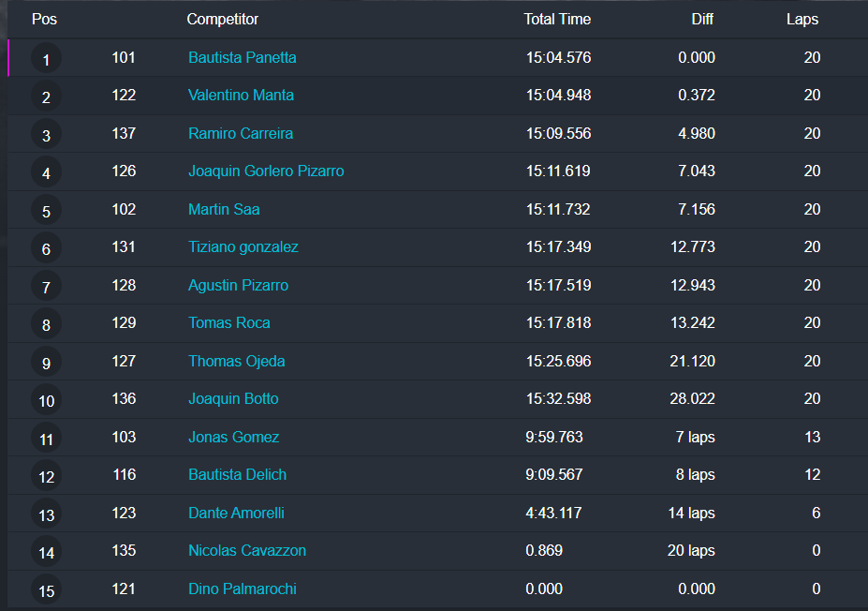The height and width of the screenshot is (611, 868).
Task: Sort by the Pos column header
Action: (x=44, y=19)
